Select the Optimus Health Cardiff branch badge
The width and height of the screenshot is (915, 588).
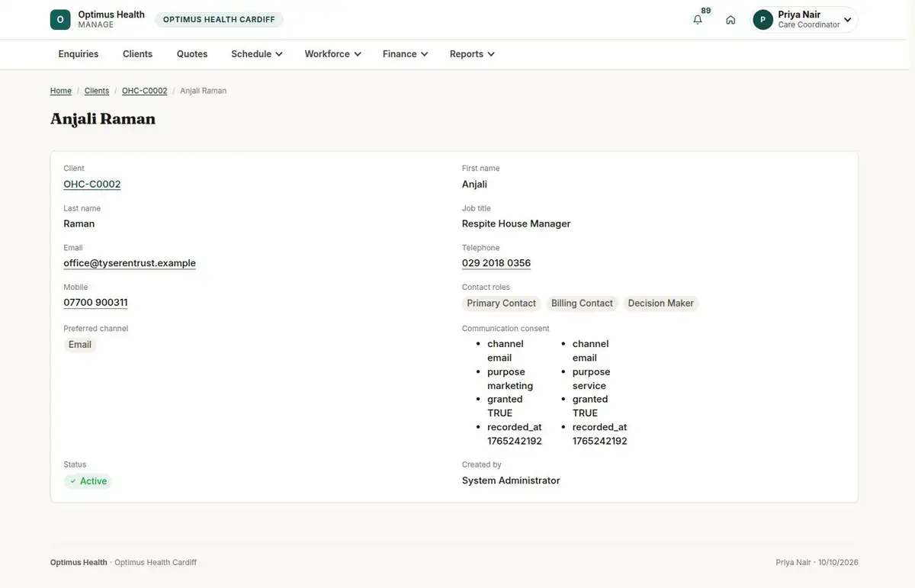tap(219, 20)
